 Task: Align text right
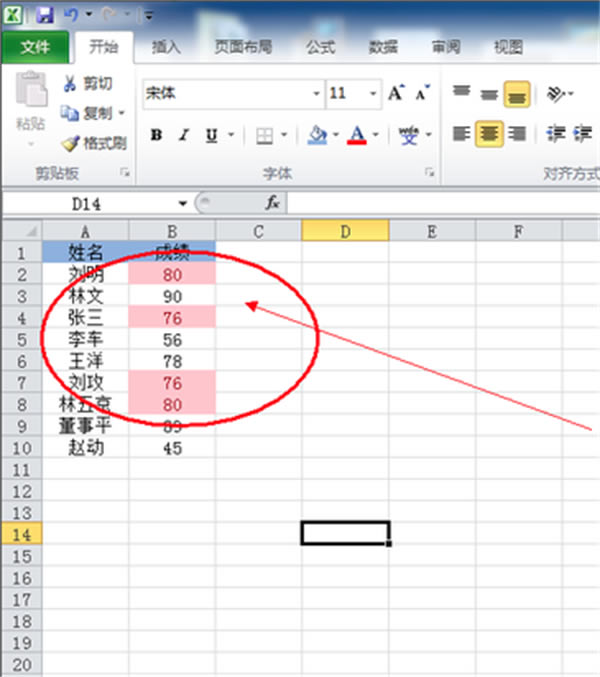click(x=517, y=134)
